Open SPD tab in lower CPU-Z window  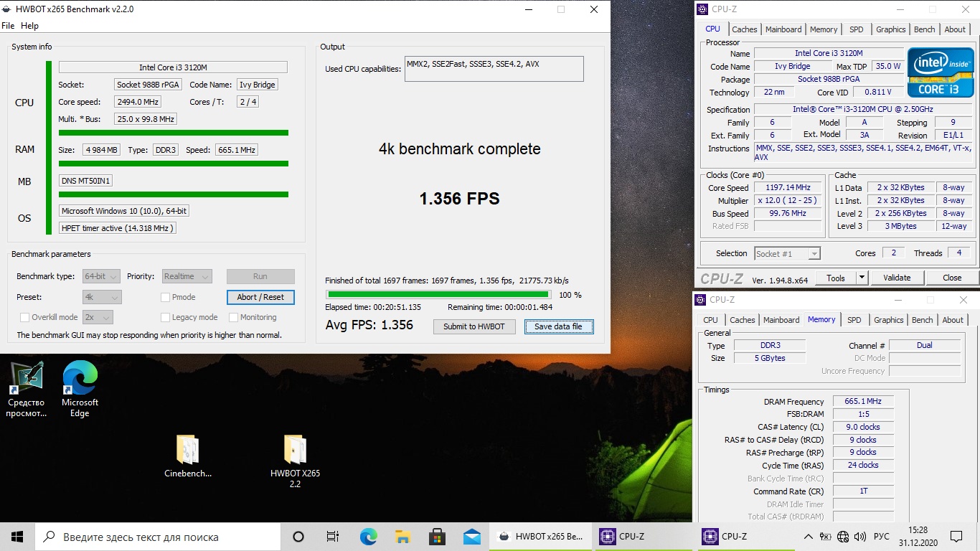pos(854,320)
